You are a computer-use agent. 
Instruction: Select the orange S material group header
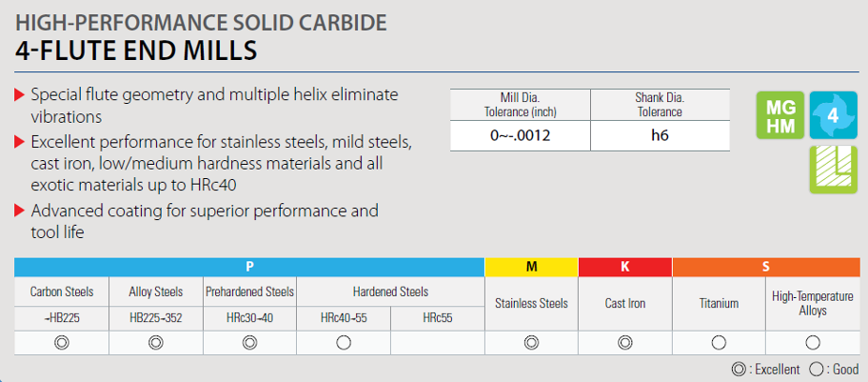pos(766,267)
